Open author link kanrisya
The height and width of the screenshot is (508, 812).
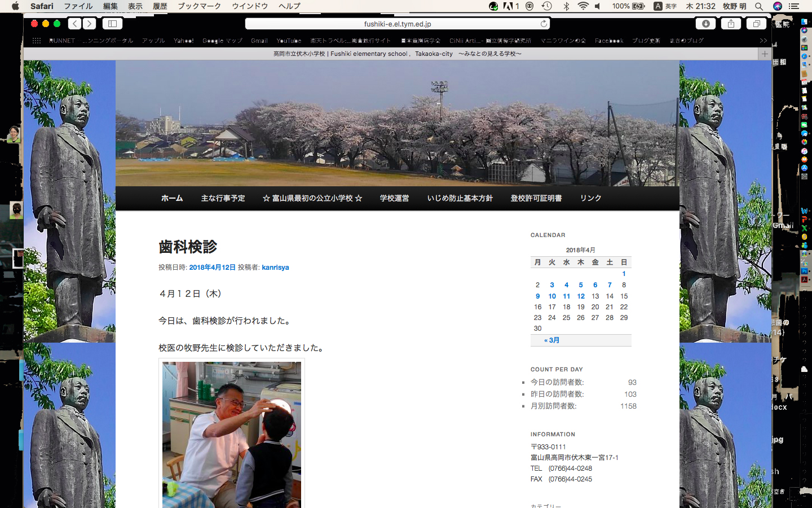click(x=275, y=268)
